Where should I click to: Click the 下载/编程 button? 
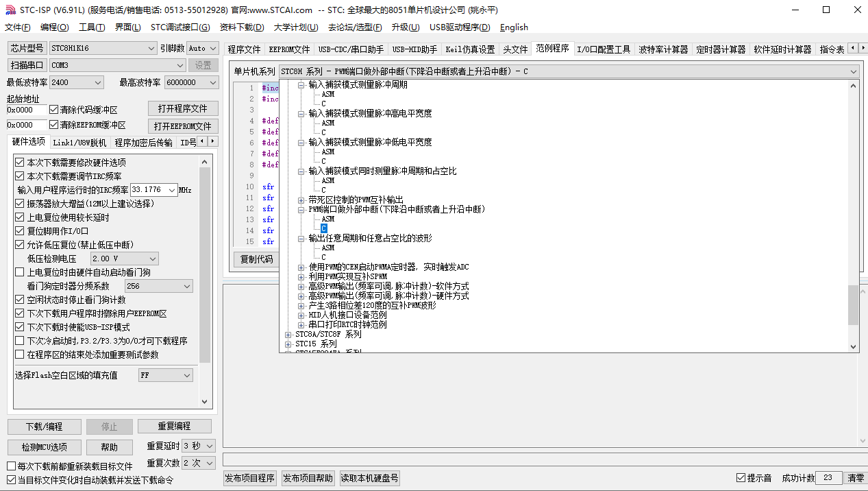[45, 427]
